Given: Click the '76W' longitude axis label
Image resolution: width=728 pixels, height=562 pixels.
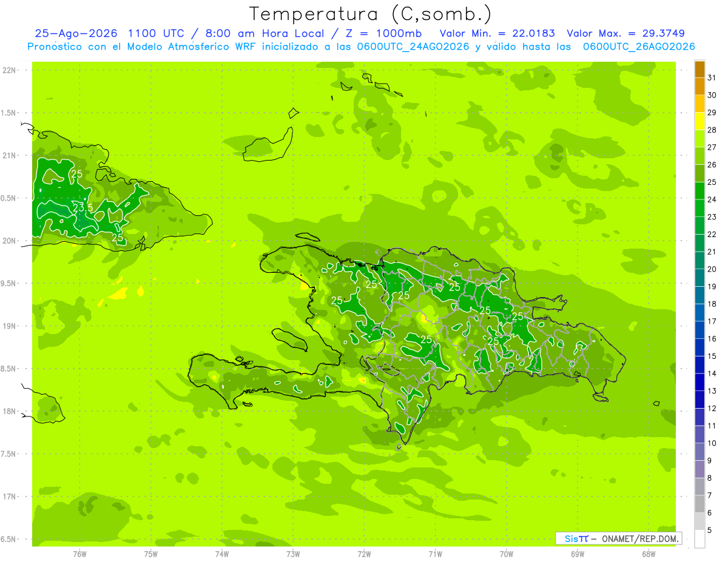Looking at the screenshot, I should pyautogui.click(x=79, y=554).
